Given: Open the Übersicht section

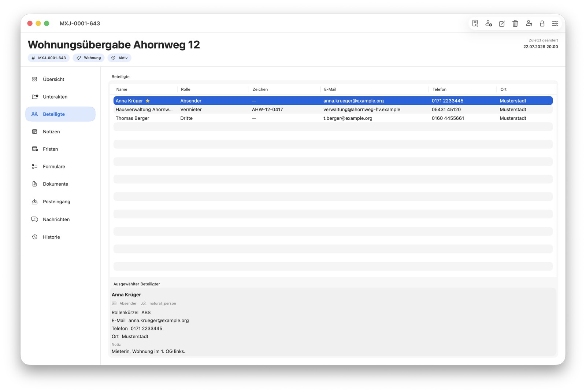Looking at the screenshot, I should point(60,79).
